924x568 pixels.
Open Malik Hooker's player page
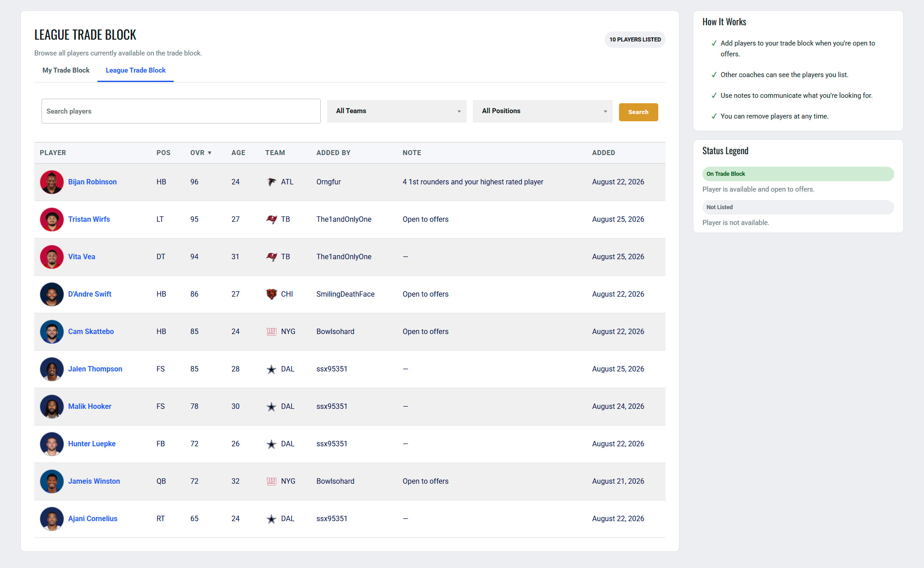[89, 407]
